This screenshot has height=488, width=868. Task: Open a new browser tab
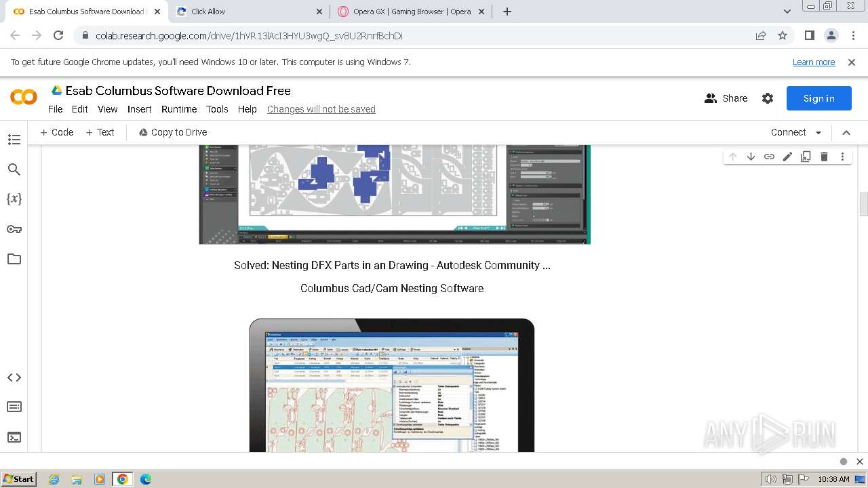tap(507, 12)
